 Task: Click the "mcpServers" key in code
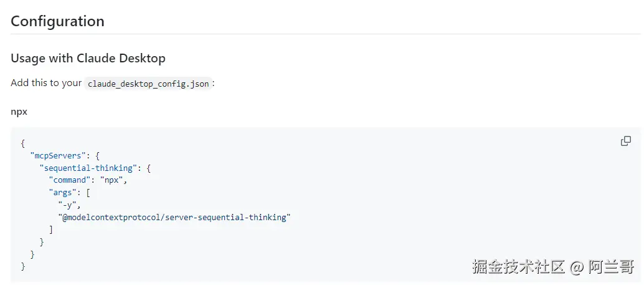tap(60, 155)
